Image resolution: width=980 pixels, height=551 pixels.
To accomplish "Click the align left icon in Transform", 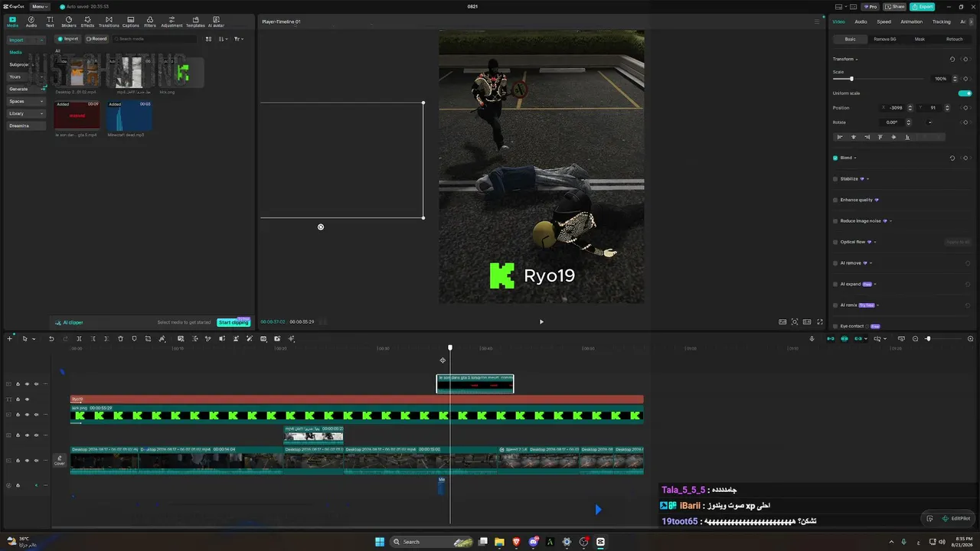I will tap(840, 137).
